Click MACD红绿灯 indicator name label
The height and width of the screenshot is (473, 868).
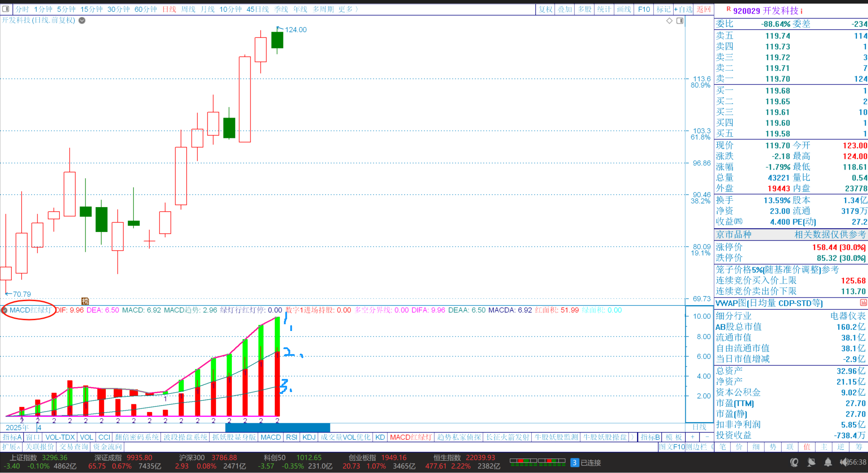pos(30,310)
